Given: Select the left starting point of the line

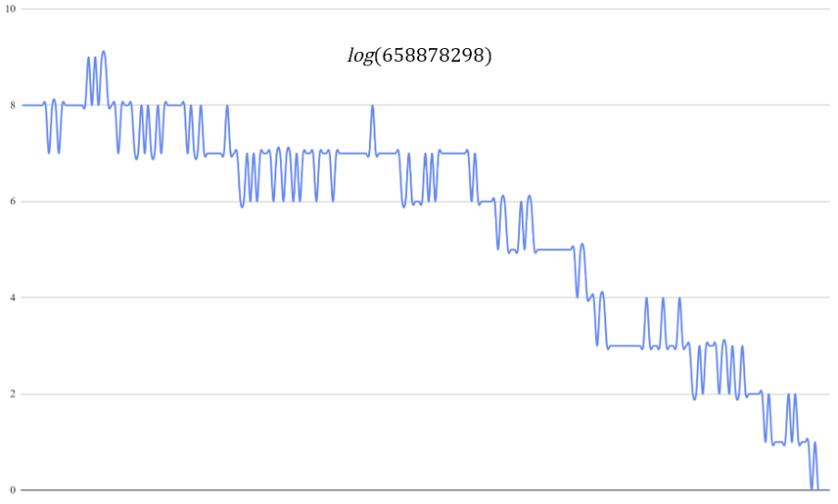Looking at the screenshot, I should tap(22, 105).
